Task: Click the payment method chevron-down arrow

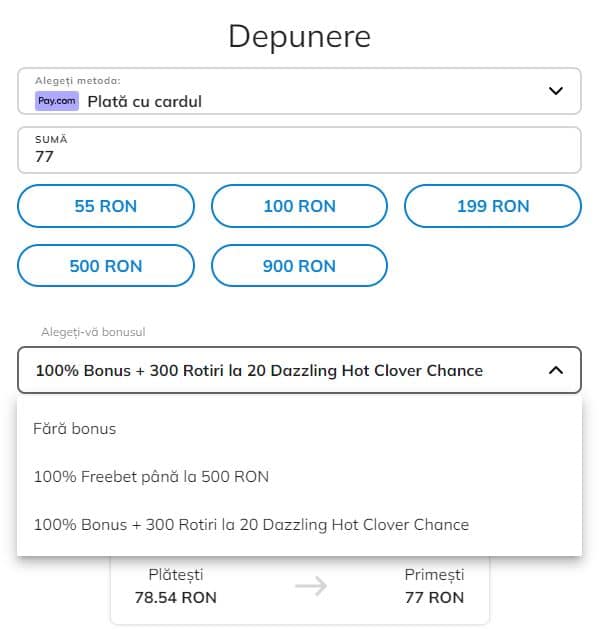Action: tap(556, 91)
